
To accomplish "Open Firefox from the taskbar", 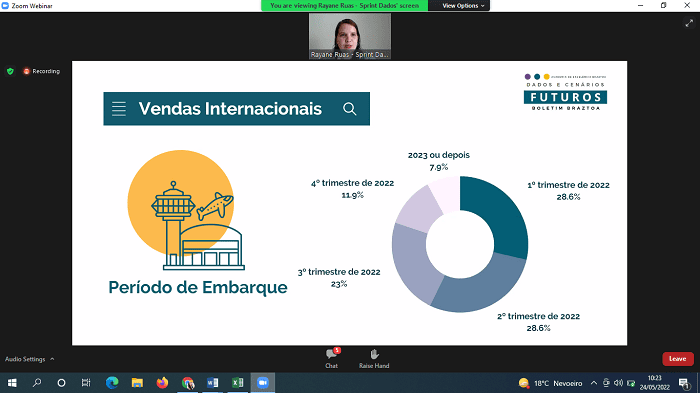I will 162,383.
